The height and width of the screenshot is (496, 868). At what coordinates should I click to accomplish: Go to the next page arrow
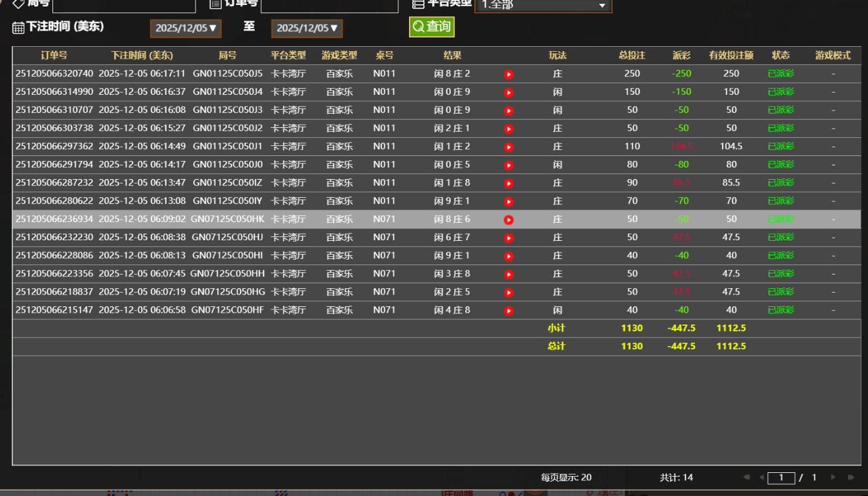coord(833,477)
